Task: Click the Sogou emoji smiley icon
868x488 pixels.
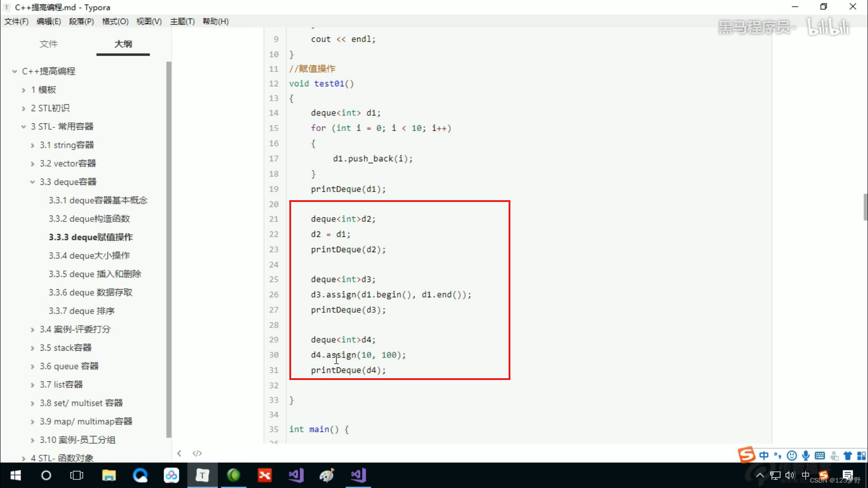Action: [792, 455]
